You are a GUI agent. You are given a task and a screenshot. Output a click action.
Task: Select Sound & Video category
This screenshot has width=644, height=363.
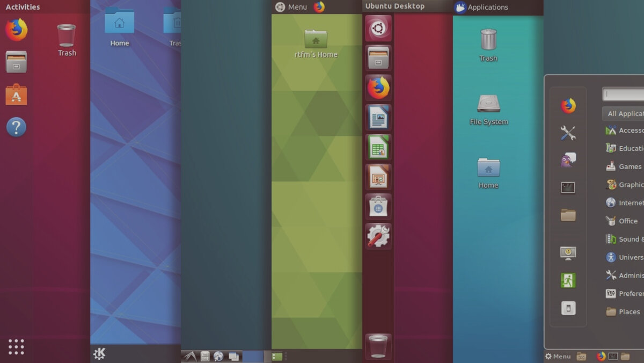(x=624, y=239)
